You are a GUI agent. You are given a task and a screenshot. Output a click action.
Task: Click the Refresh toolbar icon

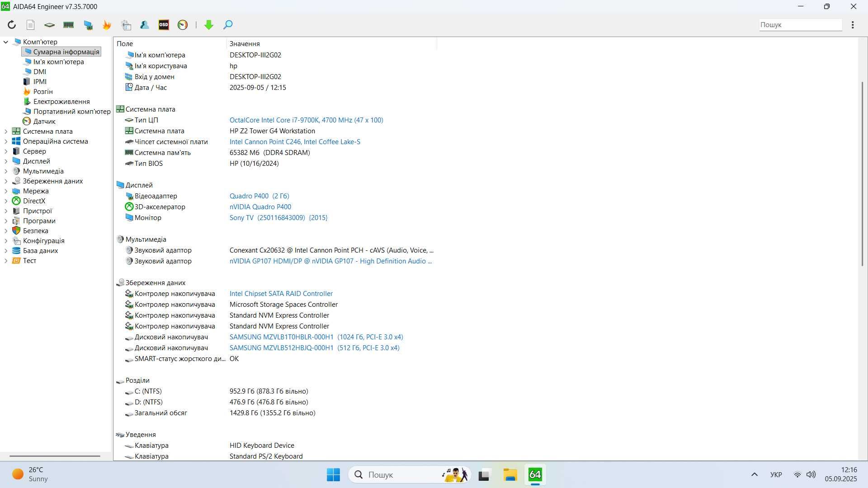pos(12,25)
